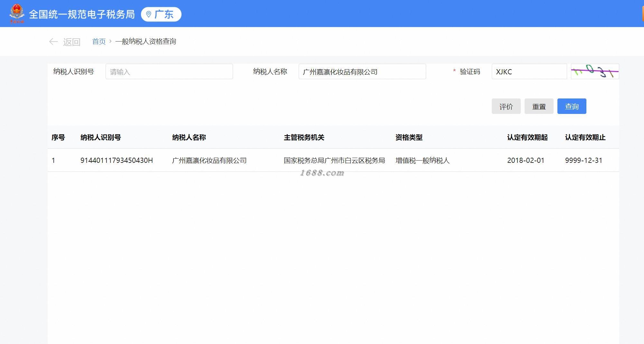Select the 一般纳税人资格查询 breadcrumb
This screenshot has width=644, height=344.
[145, 42]
